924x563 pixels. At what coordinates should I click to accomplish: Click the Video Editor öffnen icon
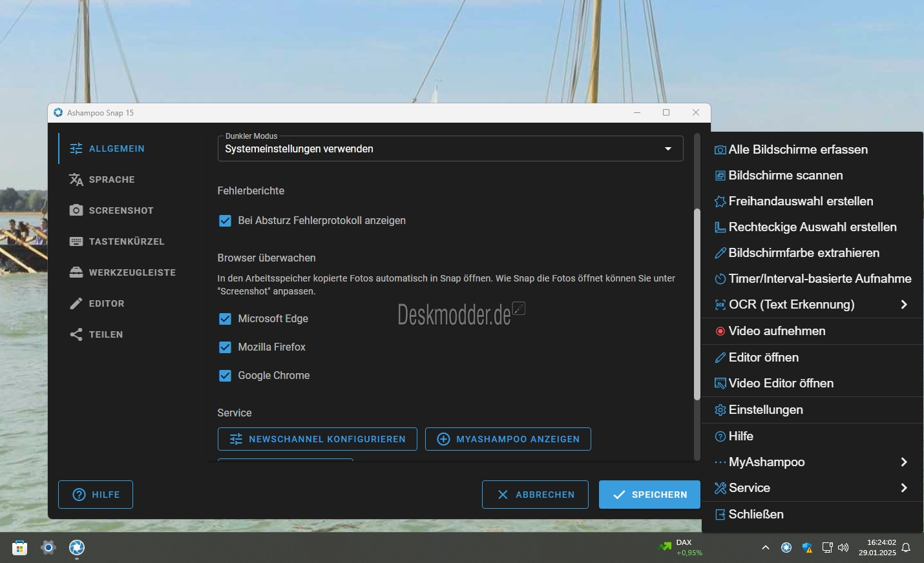point(720,384)
